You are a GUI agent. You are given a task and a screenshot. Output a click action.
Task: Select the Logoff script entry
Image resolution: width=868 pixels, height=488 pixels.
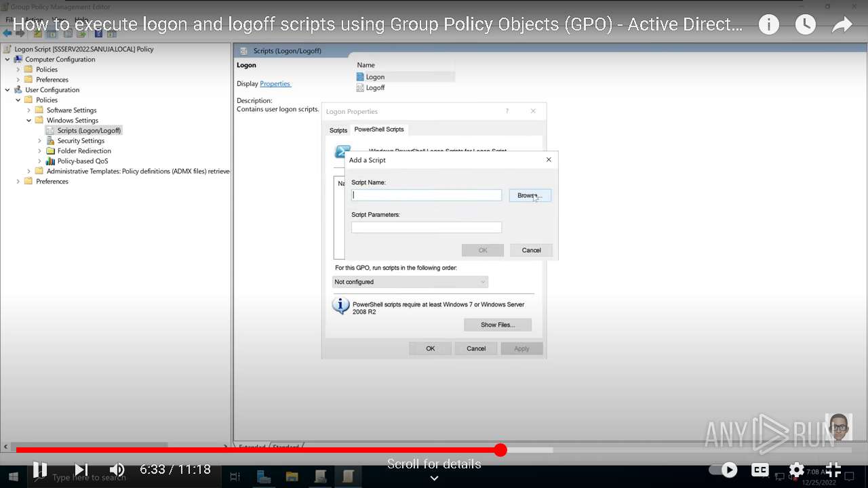pyautogui.click(x=375, y=87)
